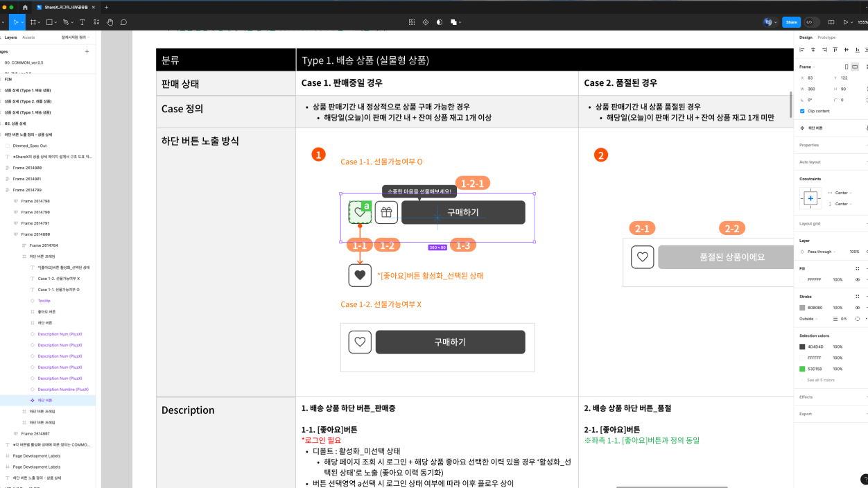Toggle Stroke B0B0B0 visibility eye

pyautogui.click(x=858, y=307)
